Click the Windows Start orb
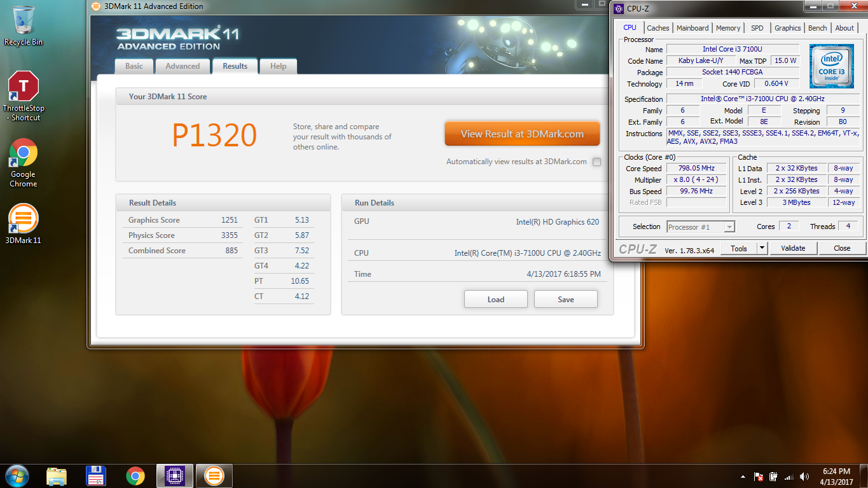868x488 pixels. [17, 476]
